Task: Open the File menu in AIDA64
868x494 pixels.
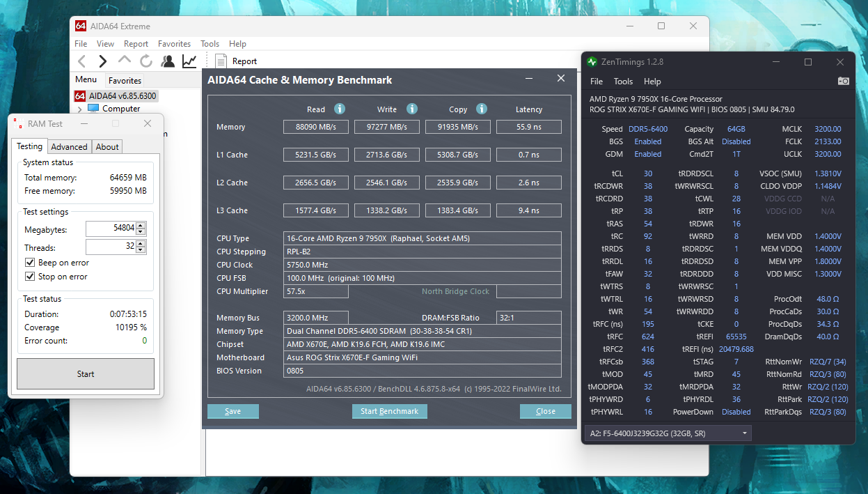Action: click(81, 44)
